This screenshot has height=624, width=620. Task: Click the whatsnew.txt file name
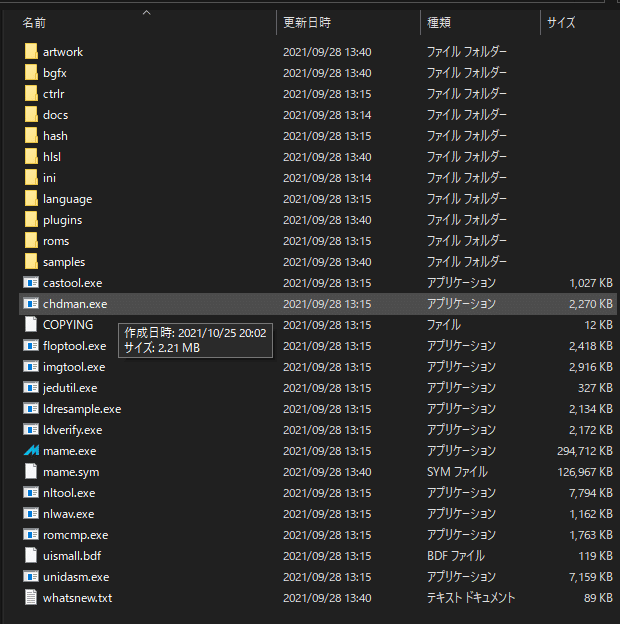coord(78,598)
